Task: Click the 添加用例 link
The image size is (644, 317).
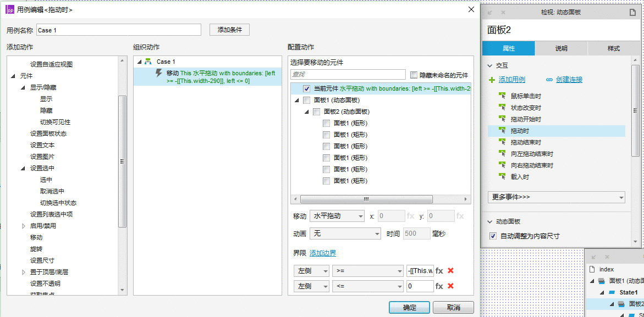Action: (512, 80)
